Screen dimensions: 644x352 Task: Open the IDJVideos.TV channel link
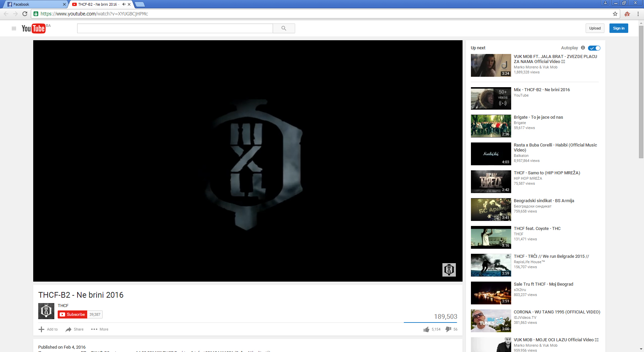[525, 318]
